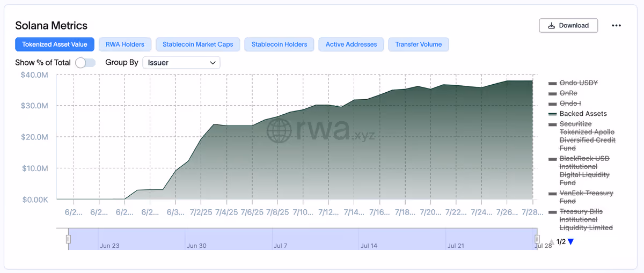The width and height of the screenshot is (644, 273).
Task: Click the Jul 14 label in range selector
Action: pyautogui.click(x=369, y=246)
